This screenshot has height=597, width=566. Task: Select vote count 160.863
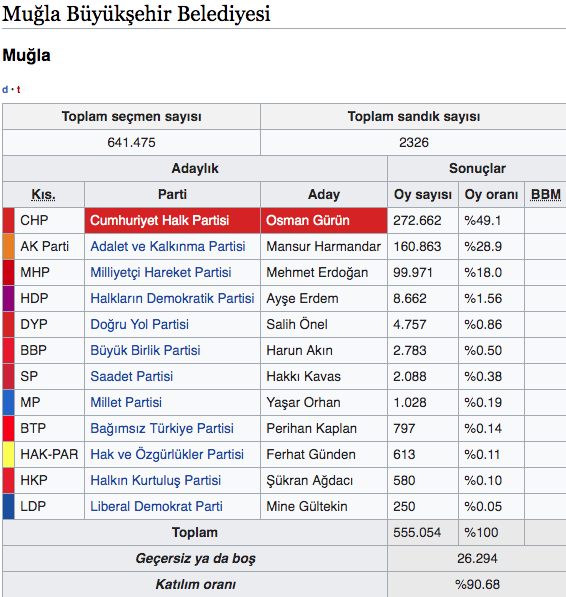pos(417,246)
